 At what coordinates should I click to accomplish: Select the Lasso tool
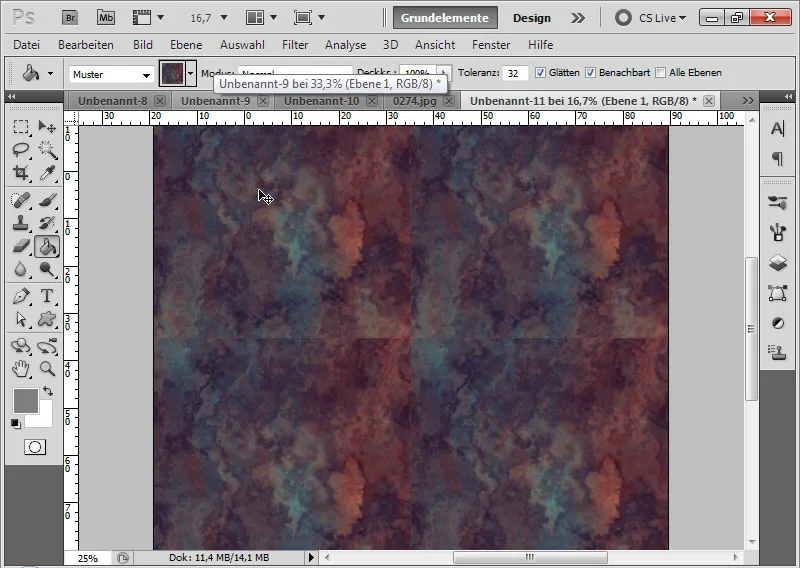click(x=20, y=150)
